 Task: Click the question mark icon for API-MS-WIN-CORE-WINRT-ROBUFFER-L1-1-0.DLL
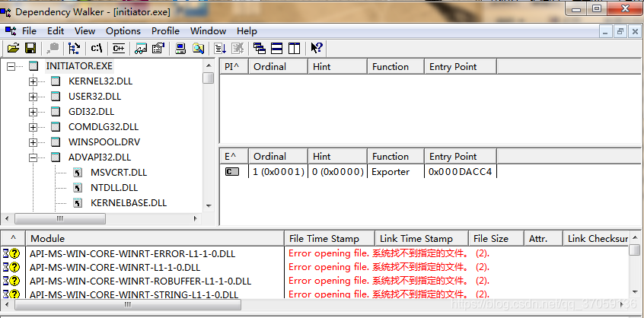14,281
